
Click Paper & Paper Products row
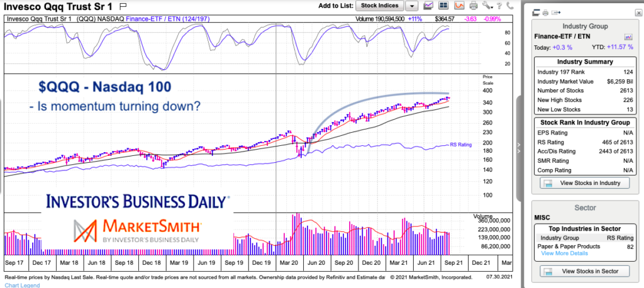tap(584, 246)
